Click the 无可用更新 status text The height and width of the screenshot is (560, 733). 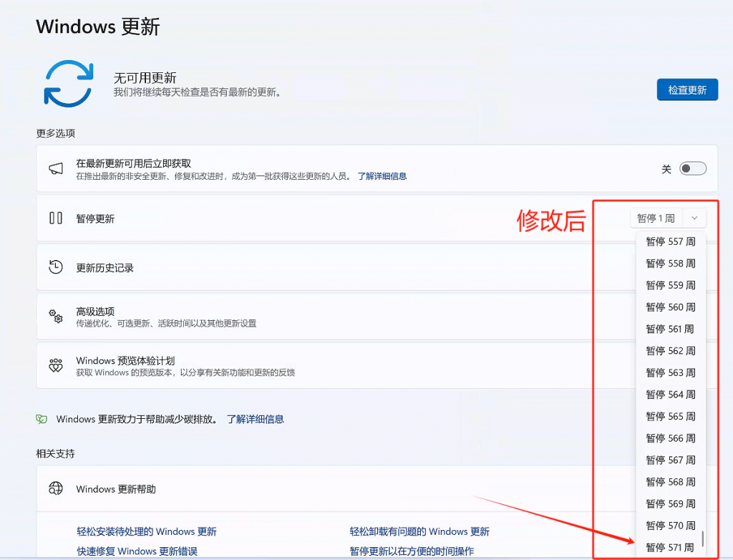coord(145,77)
